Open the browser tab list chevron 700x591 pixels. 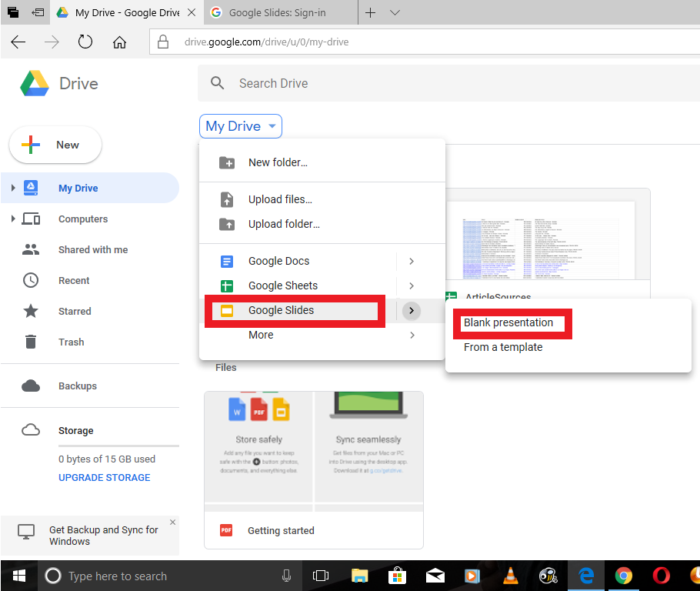point(395,12)
